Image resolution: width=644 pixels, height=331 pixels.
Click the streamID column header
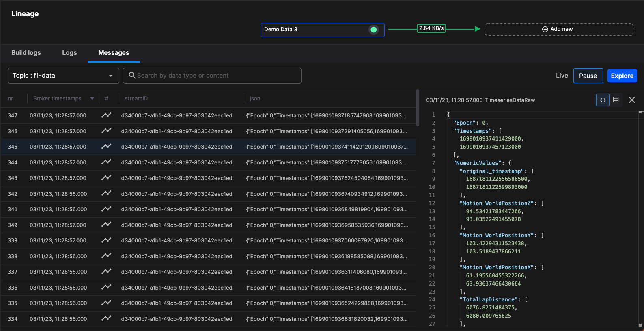click(136, 99)
